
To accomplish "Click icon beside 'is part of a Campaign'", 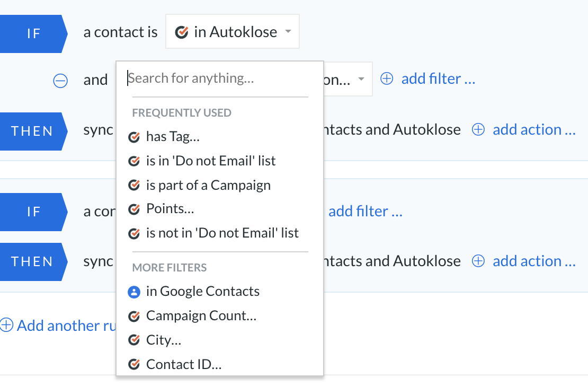I will (x=134, y=185).
